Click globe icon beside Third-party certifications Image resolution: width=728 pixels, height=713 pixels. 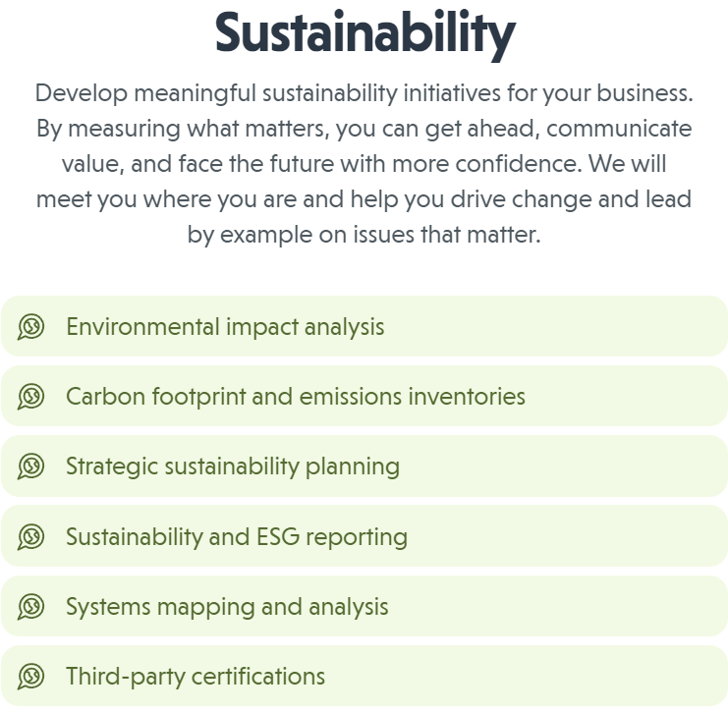pos(31,677)
